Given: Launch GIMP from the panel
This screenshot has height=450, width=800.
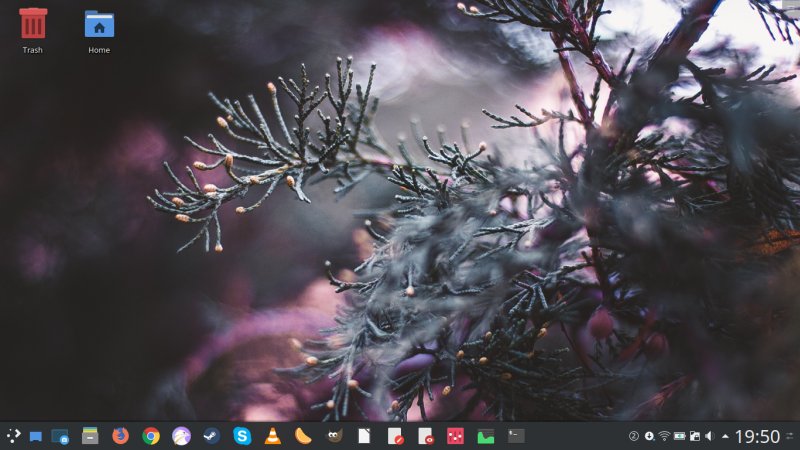Looking at the screenshot, I should pyautogui.click(x=334, y=436).
